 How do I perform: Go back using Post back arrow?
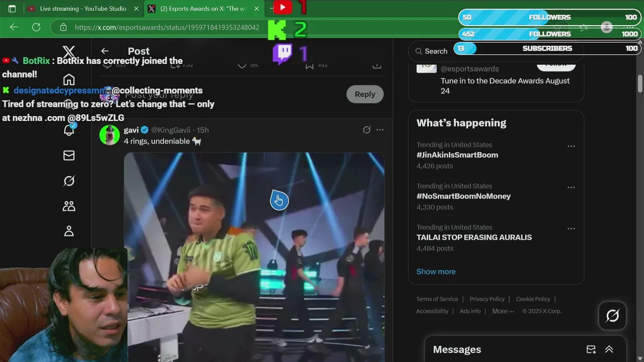(105, 51)
